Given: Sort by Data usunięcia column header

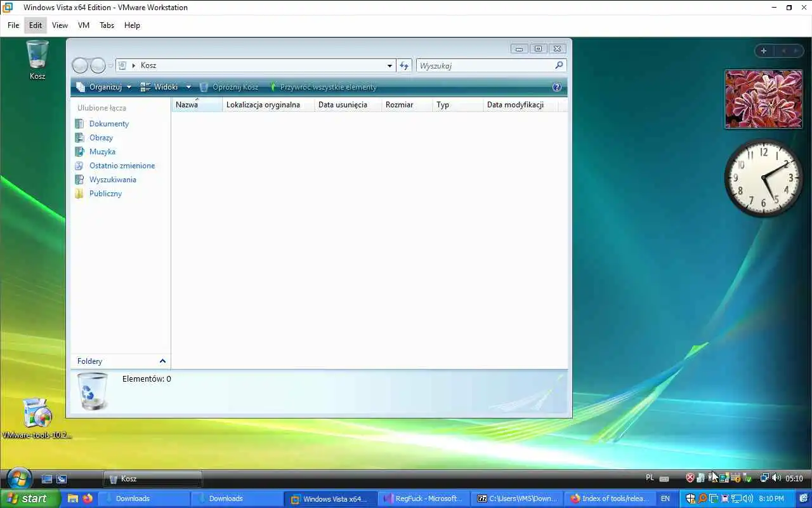Looking at the screenshot, I should 348,105.
